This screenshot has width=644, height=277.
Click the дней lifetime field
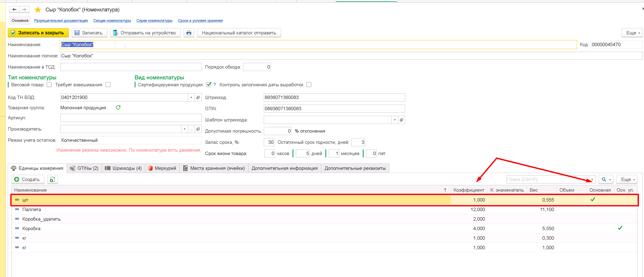tap(303, 154)
